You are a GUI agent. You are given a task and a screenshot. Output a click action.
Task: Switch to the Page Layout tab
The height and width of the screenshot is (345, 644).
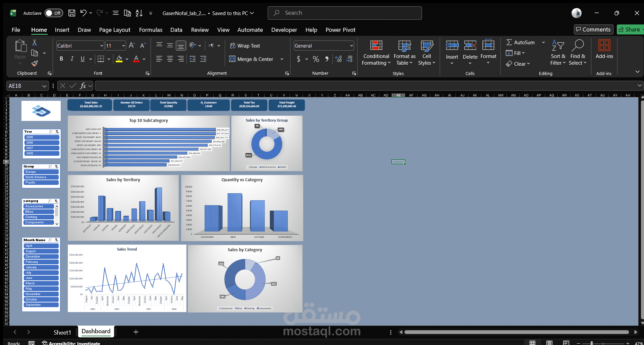pyautogui.click(x=115, y=30)
